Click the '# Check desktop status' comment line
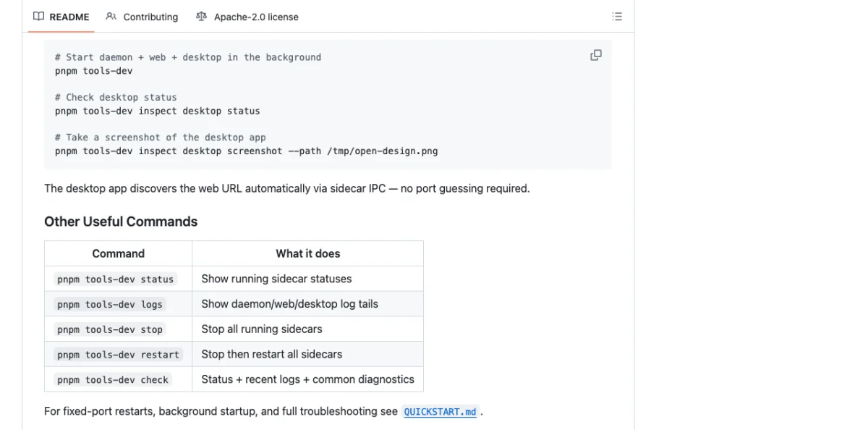 tap(116, 97)
